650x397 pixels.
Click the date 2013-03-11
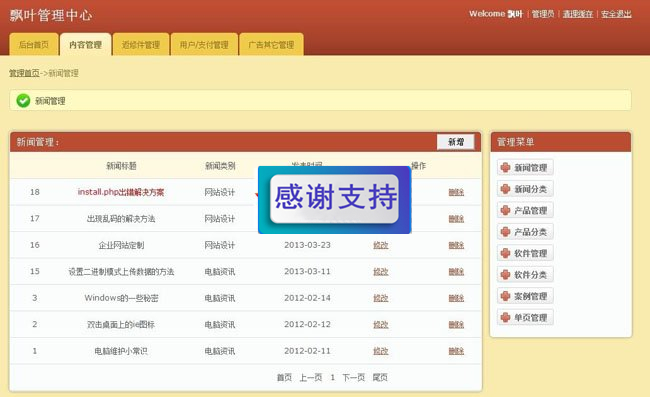(307, 271)
